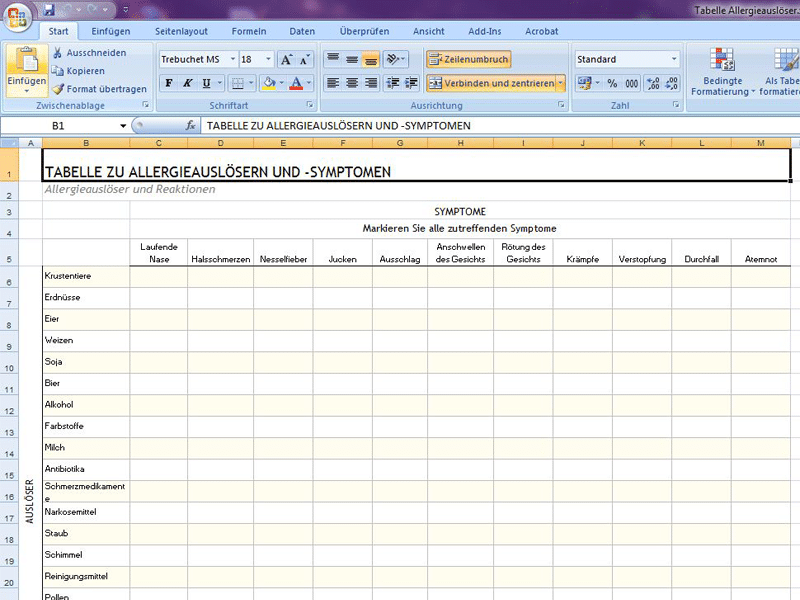800x600 pixels.
Task: Toggle bold formatting (F)
Action: 169,84
